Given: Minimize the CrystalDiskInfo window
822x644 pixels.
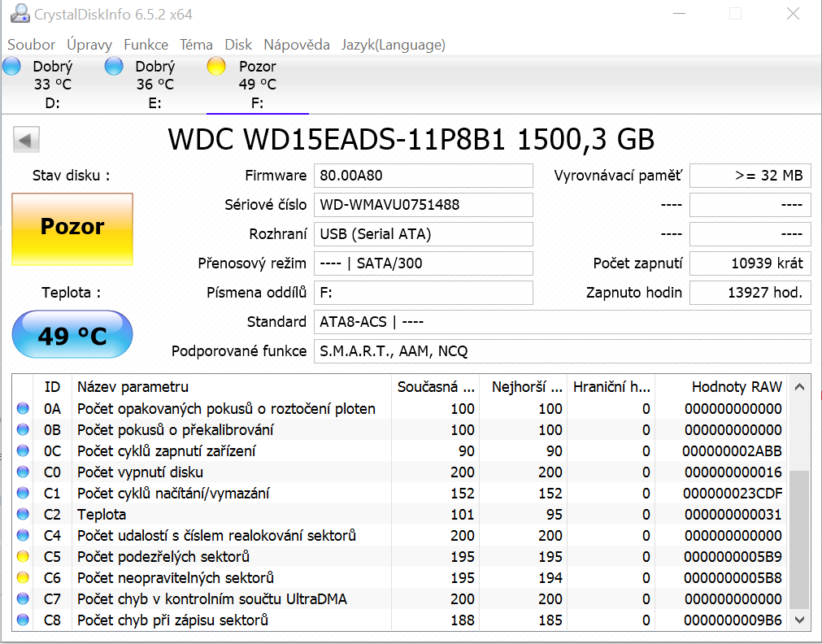Looking at the screenshot, I should click(x=680, y=14).
